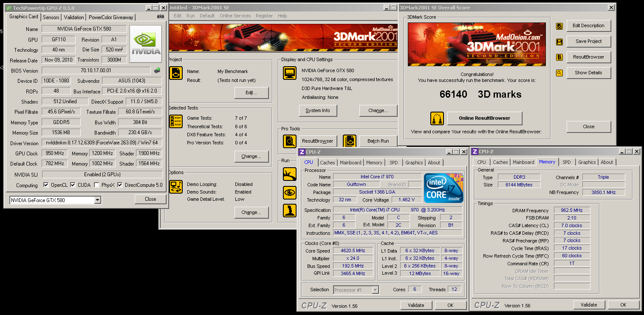
Task: Open the Processor #1 selection dropdown
Action: click(x=375, y=290)
